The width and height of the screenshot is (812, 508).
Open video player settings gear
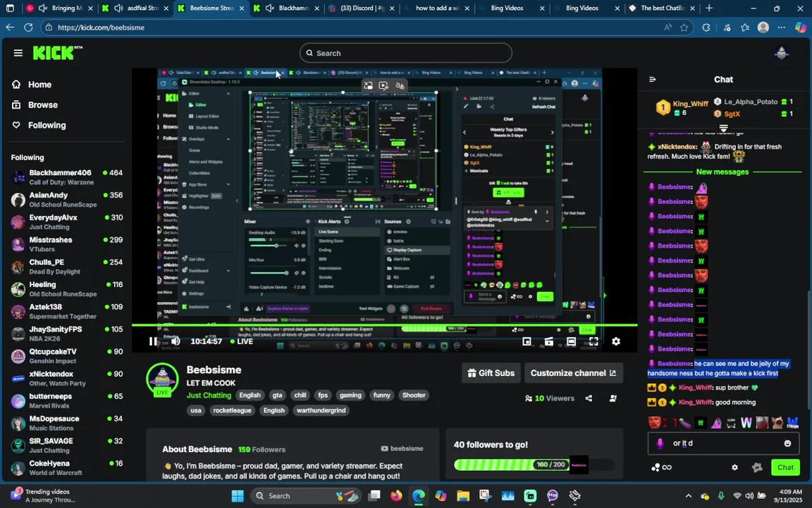(616, 341)
